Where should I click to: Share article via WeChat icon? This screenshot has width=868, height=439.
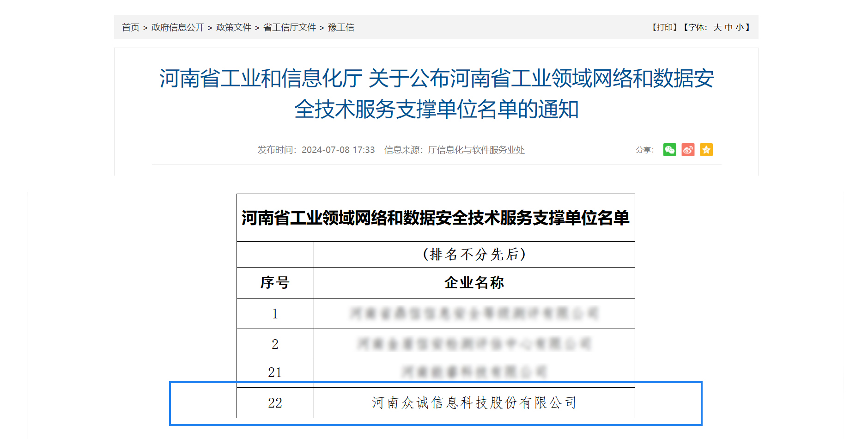coord(669,150)
